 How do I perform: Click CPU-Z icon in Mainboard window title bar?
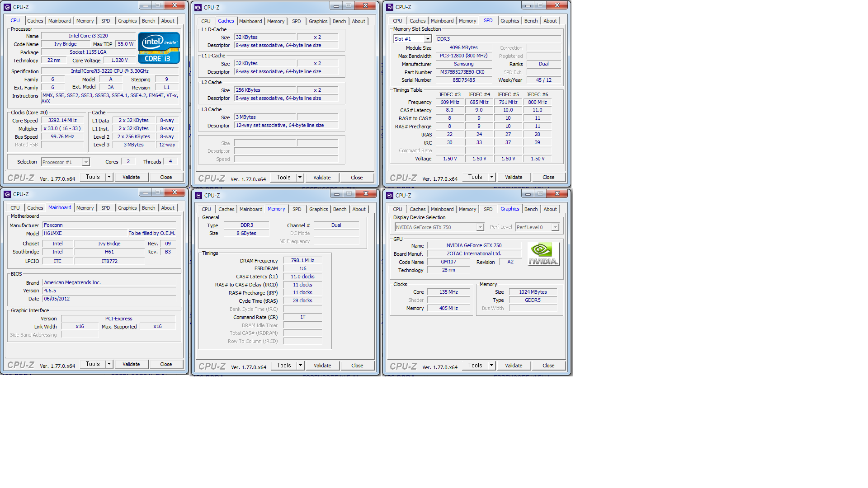(7, 194)
